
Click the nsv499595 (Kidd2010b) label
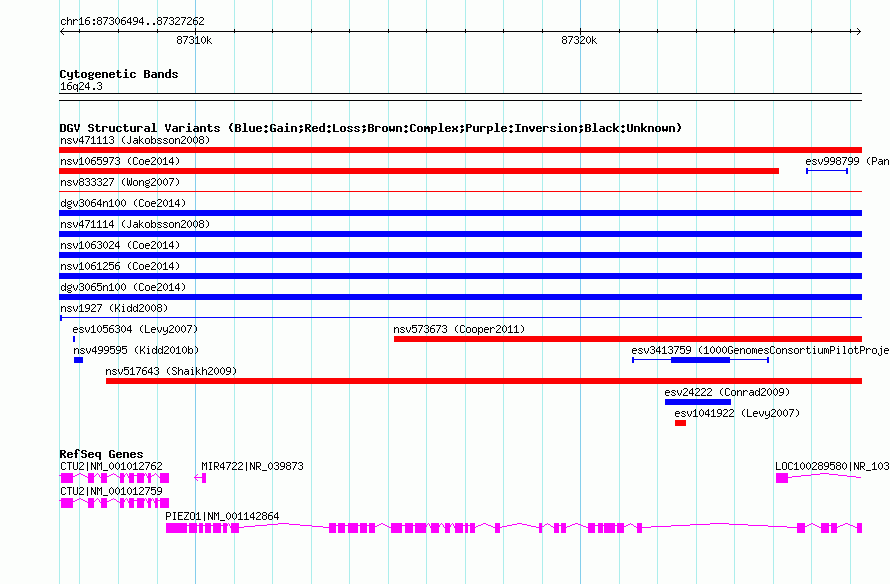click(136, 350)
